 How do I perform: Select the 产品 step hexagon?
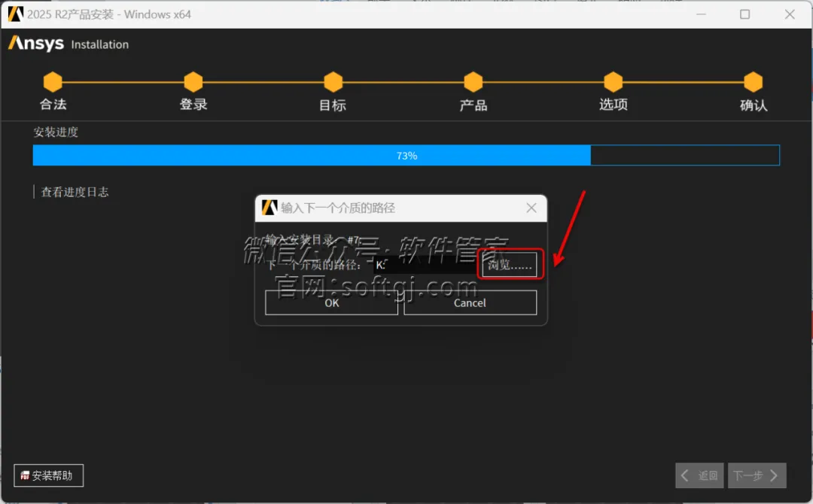point(473,81)
